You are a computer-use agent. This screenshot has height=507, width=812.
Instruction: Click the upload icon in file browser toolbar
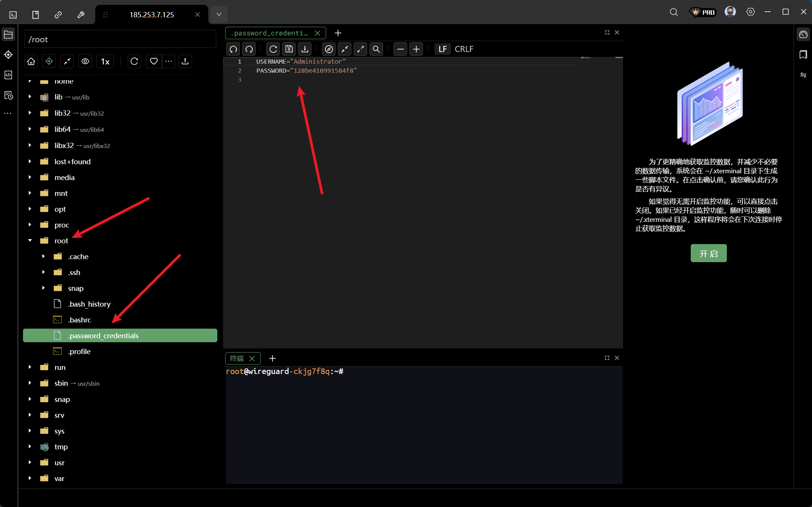tap(185, 61)
